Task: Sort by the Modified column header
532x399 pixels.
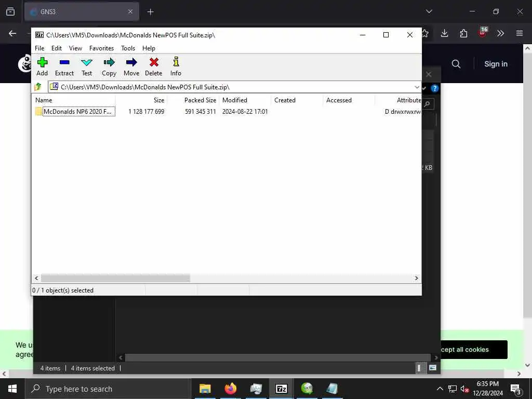Action: (x=245, y=100)
